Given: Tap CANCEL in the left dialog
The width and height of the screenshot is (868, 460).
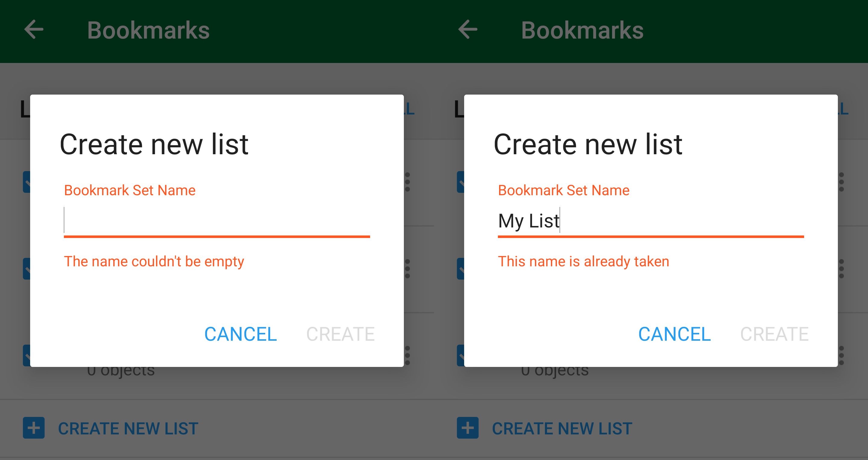Looking at the screenshot, I should [x=240, y=334].
